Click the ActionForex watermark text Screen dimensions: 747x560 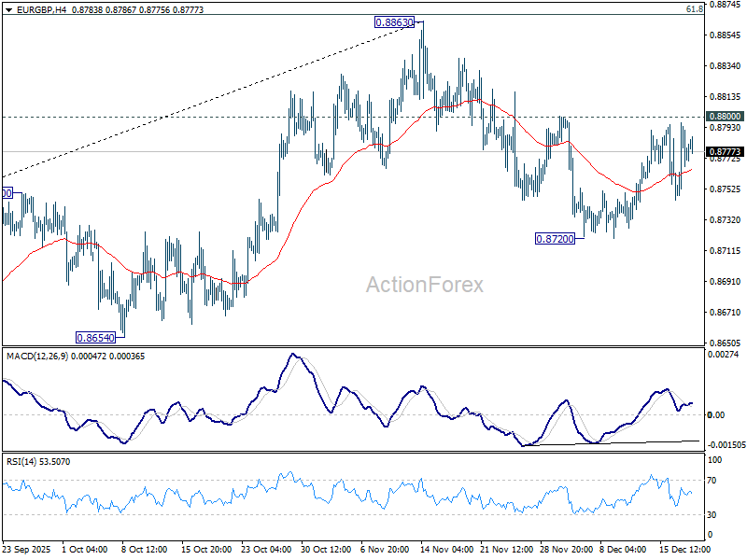click(x=424, y=285)
